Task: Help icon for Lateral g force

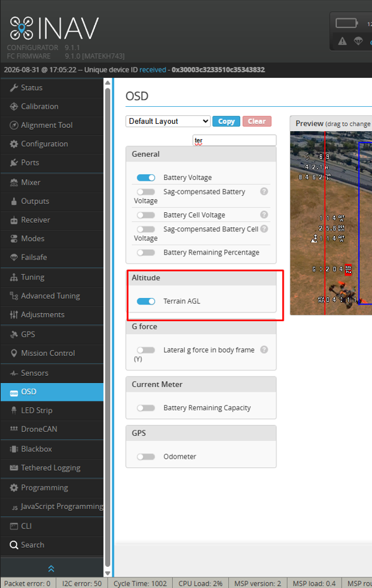Action: (264, 350)
